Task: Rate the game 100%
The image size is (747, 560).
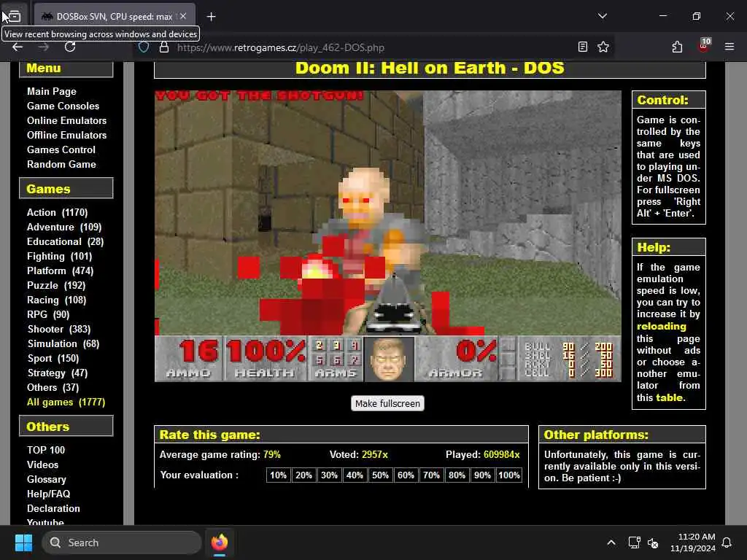Action: click(x=508, y=475)
